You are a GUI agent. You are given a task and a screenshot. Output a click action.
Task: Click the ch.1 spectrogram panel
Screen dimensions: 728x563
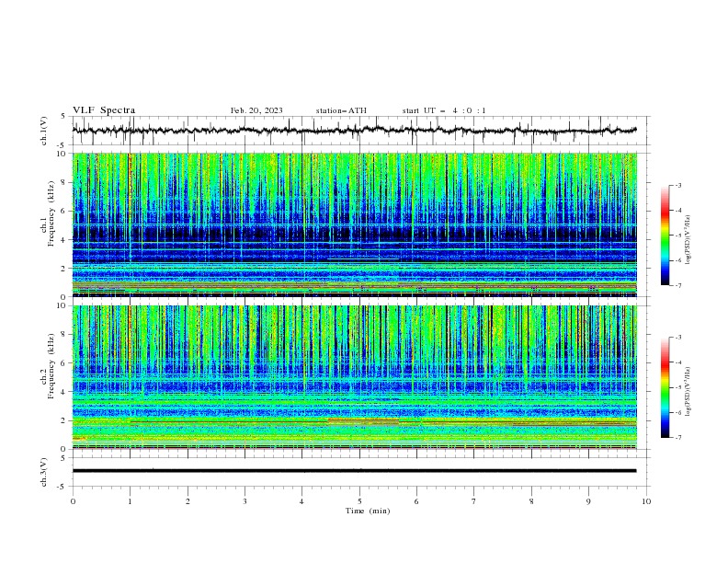point(355,224)
